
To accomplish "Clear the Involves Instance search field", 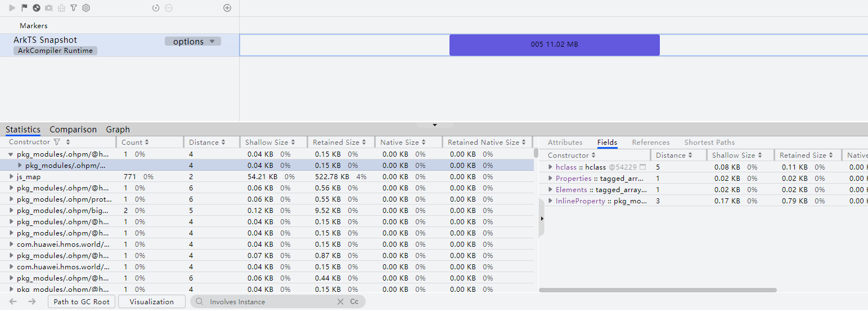I will 340,302.
